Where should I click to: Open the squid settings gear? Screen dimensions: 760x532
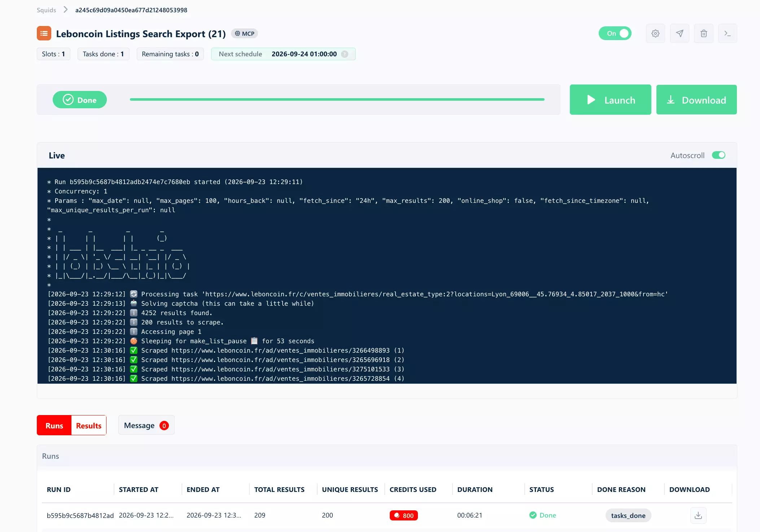(x=655, y=34)
